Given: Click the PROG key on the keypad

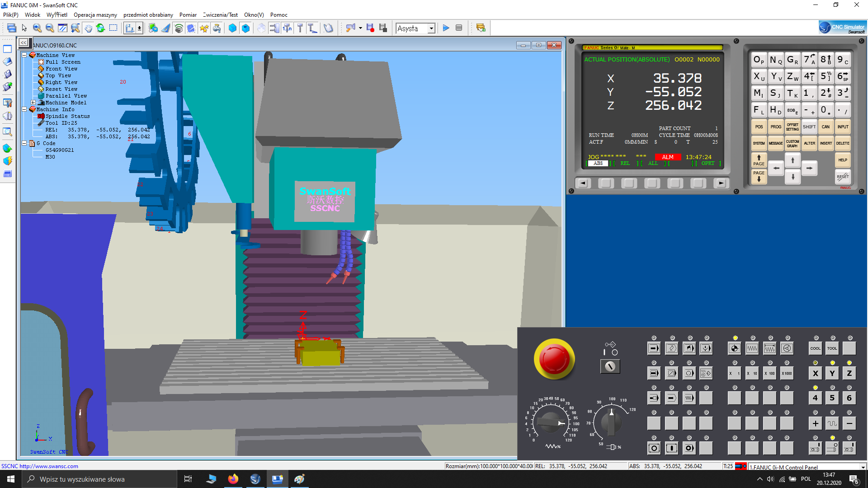Looking at the screenshot, I should tap(776, 127).
